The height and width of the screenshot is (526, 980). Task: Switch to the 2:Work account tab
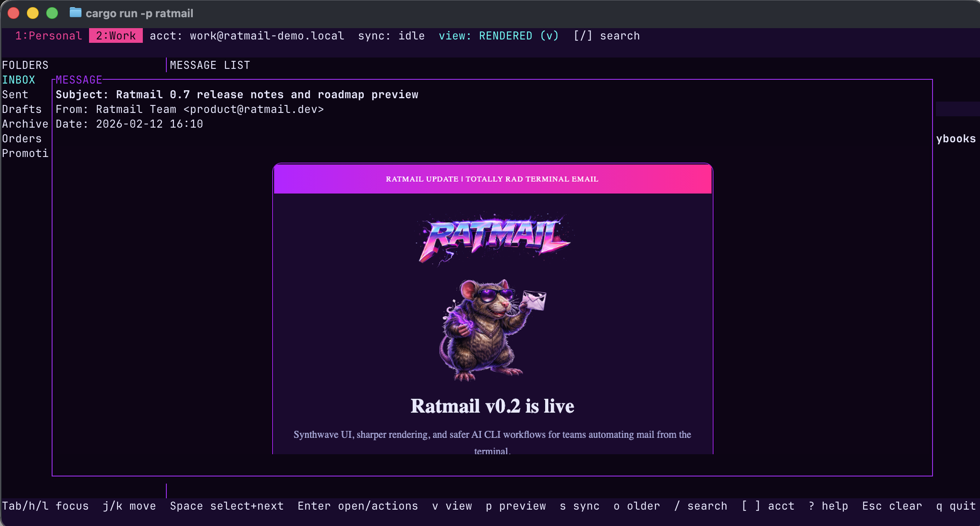(116, 36)
